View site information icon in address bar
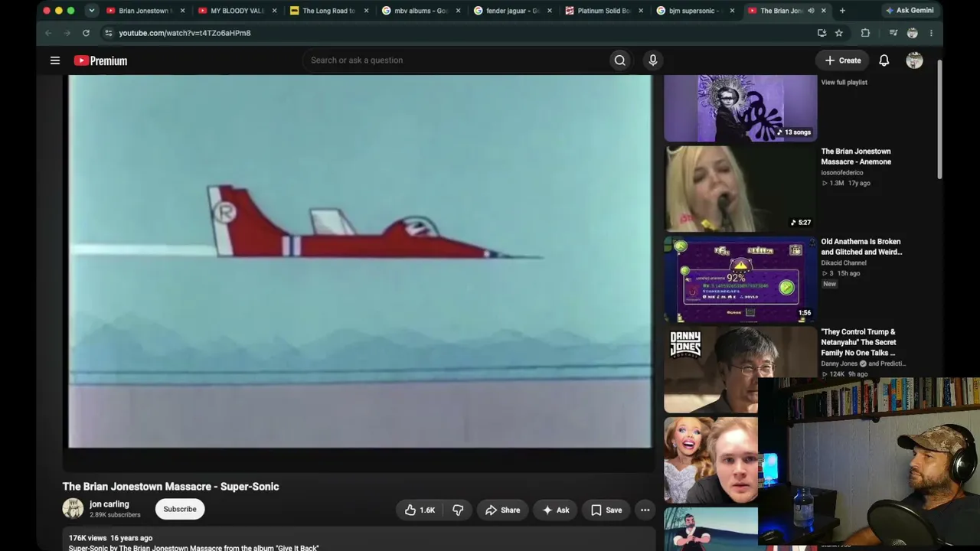 tap(109, 33)
